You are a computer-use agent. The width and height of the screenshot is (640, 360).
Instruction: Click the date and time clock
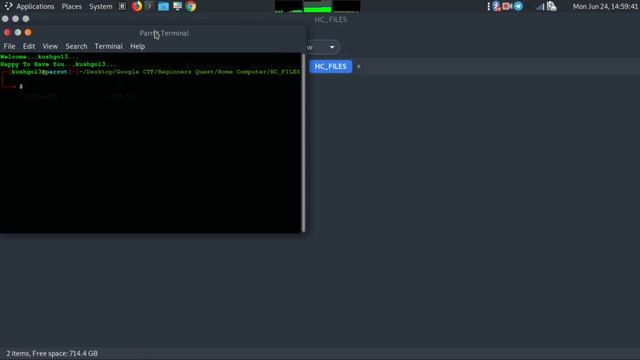coord(605,7)
